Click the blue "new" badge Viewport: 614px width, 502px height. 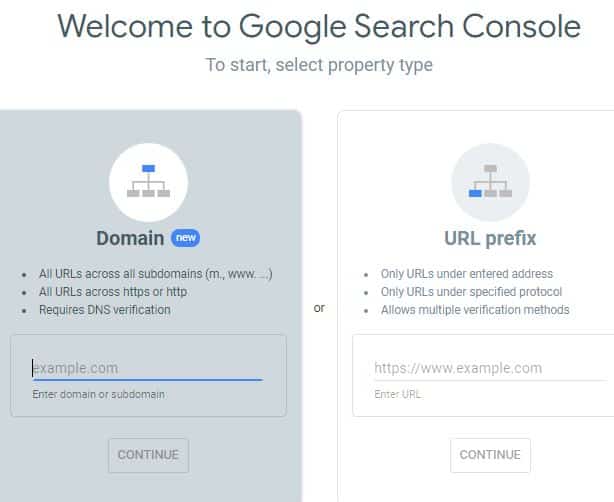186,238
